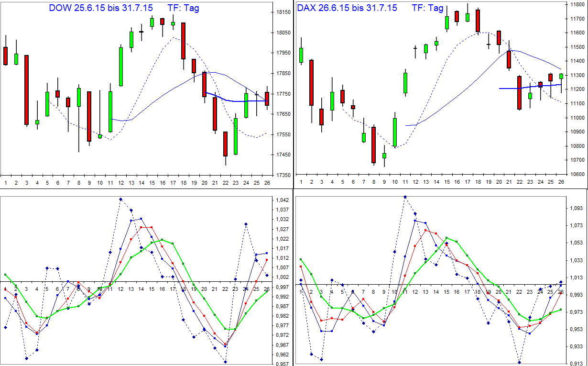588x366 pixels.
Task: Select the 17950 price axis label
Action: [284, 53]
